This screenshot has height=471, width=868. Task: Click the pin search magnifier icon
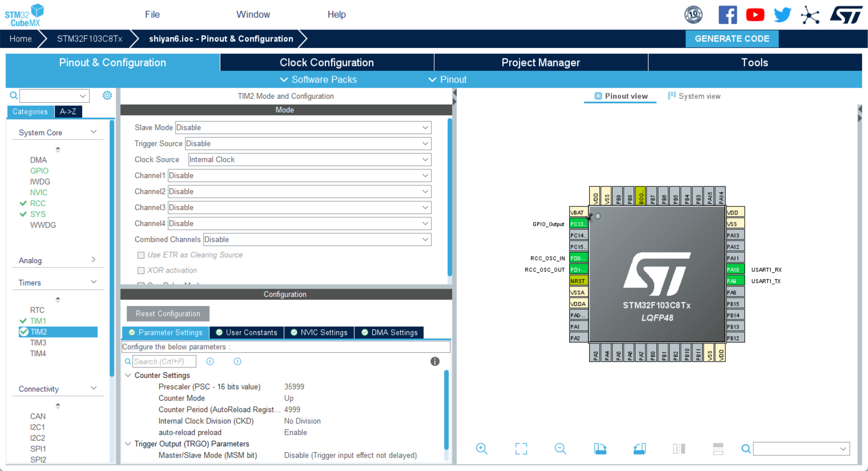(x=746, y=449)
